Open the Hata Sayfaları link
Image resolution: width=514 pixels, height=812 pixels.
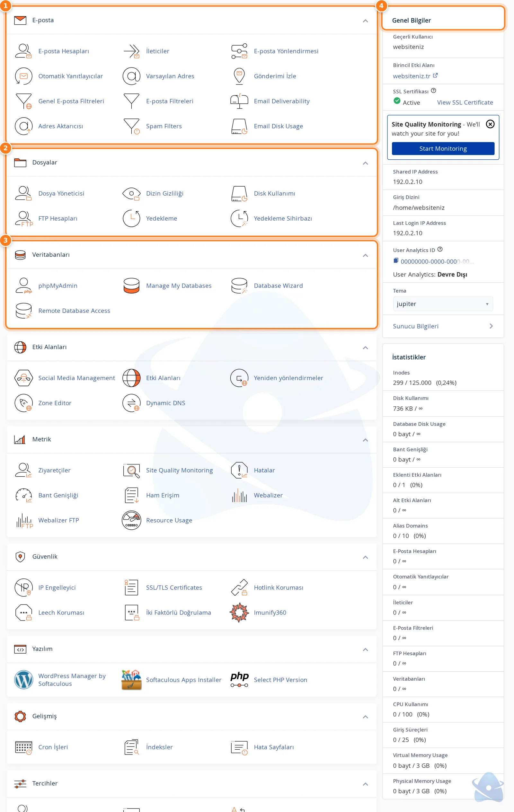pos(273,747)
